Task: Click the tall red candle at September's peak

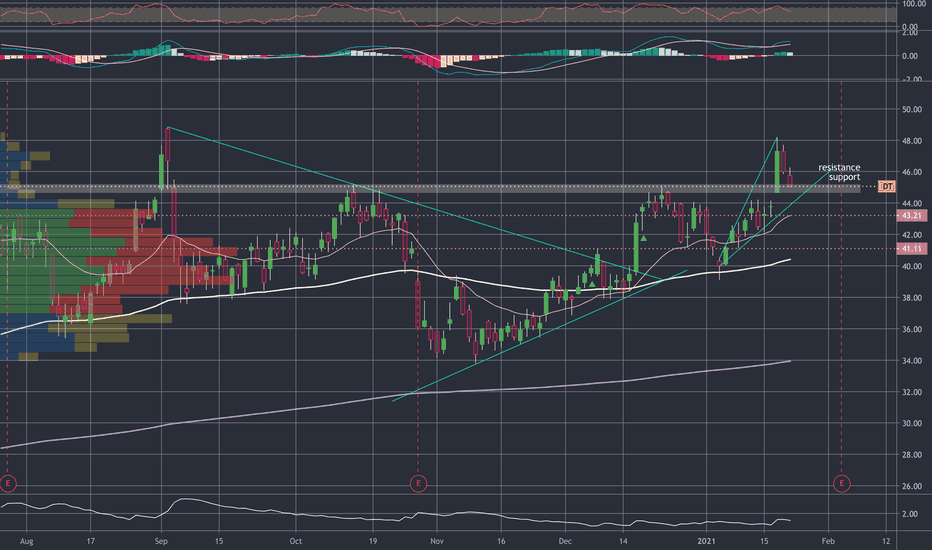Action: (x=168, y=144)
